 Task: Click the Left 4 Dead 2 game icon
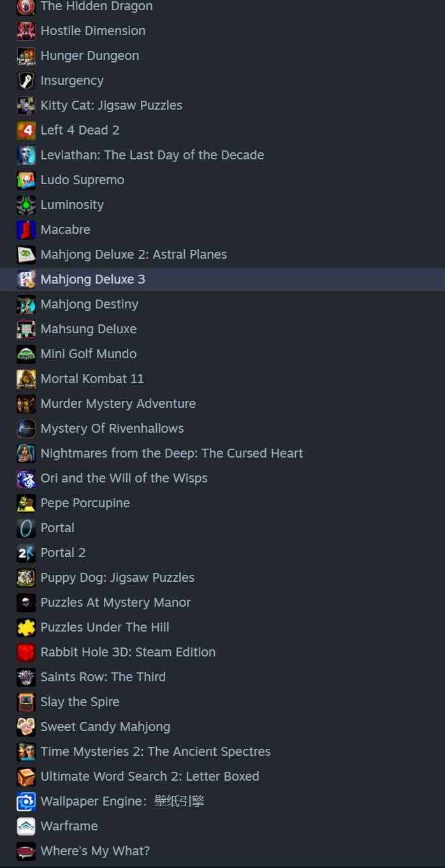(x=26, y=131)
